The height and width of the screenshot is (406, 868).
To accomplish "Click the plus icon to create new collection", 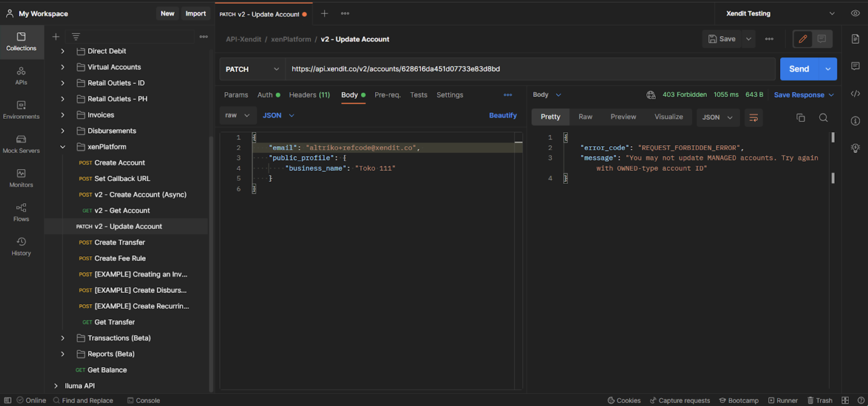I will [56, 36].
